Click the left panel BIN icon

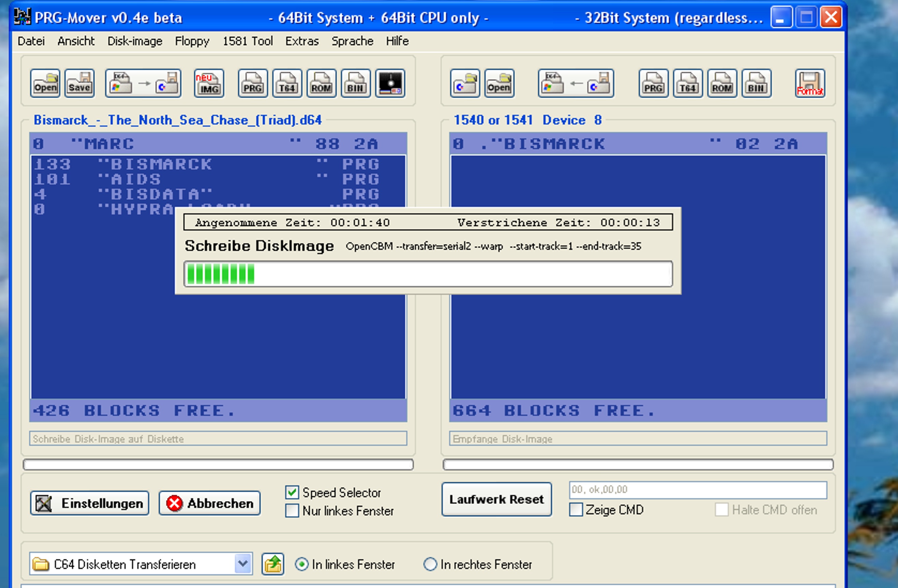click(x=356, y=83)
